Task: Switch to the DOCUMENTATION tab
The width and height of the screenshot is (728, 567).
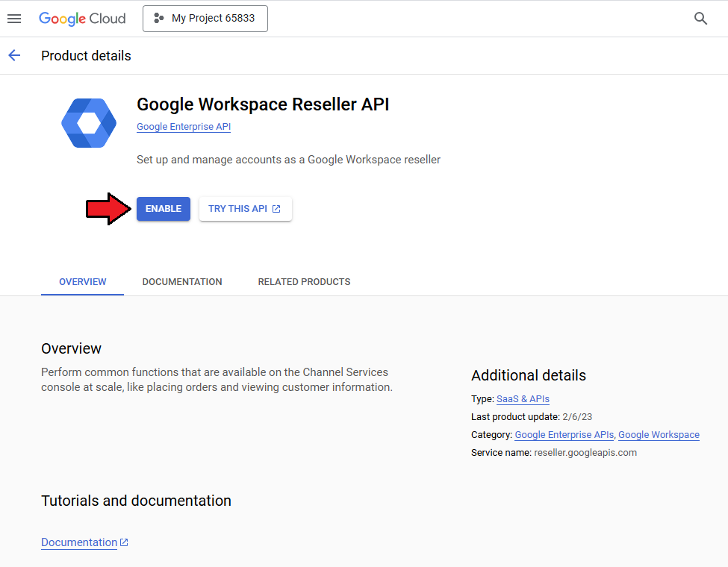Action: [x=182, y=282]
